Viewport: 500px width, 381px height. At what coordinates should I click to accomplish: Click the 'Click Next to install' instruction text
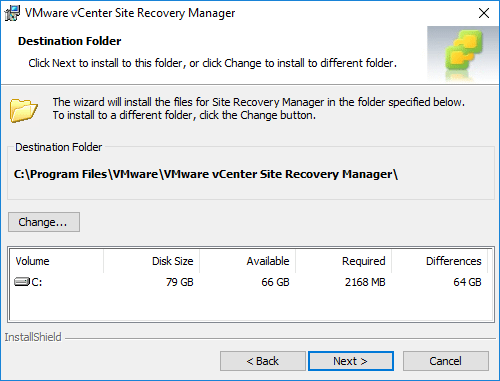click(213, 63)
